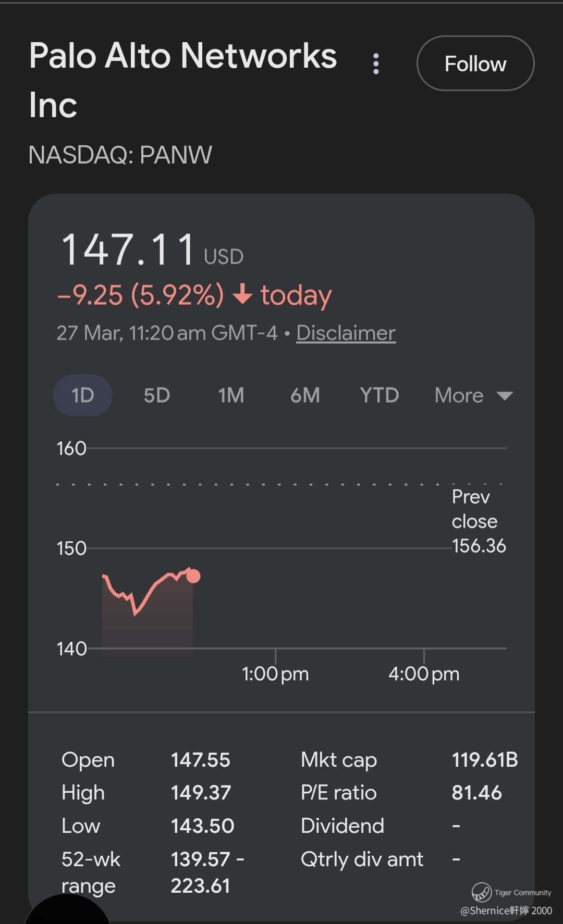The image size is (563, 924).
Task: Open the Disclaimer link
Action: point(346,333)
